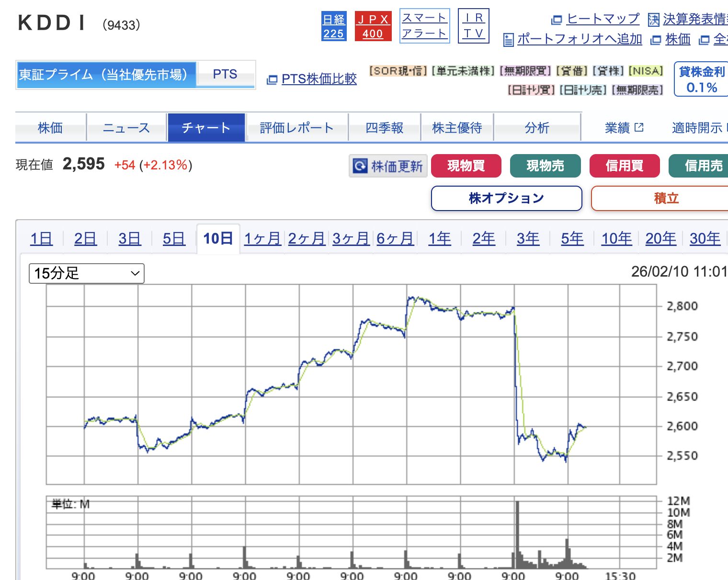Click the popup icon beside 株価 link
This screenshot has width=728, height=580.
click(656, 40)
